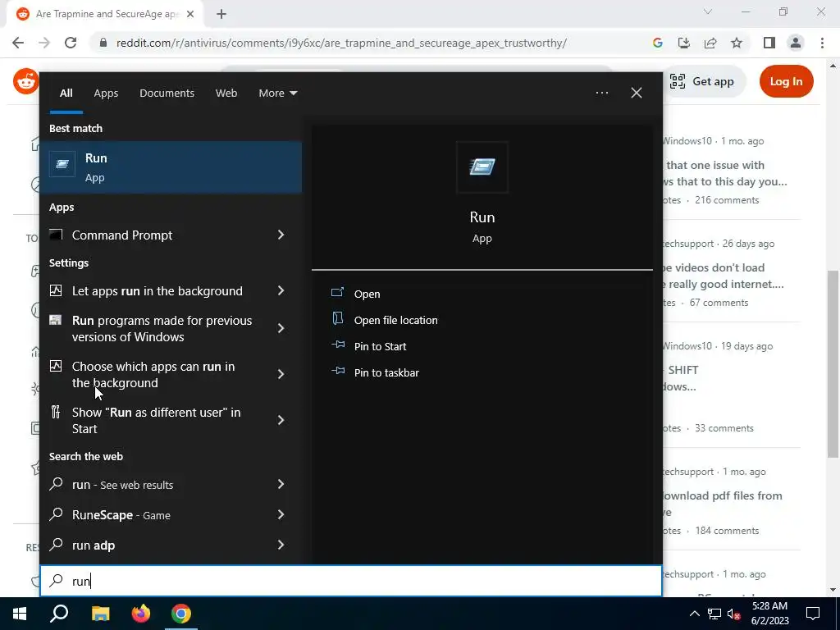Screen dimensions: 840x630
Task: Reload the Reddit page
Action: 71,43
